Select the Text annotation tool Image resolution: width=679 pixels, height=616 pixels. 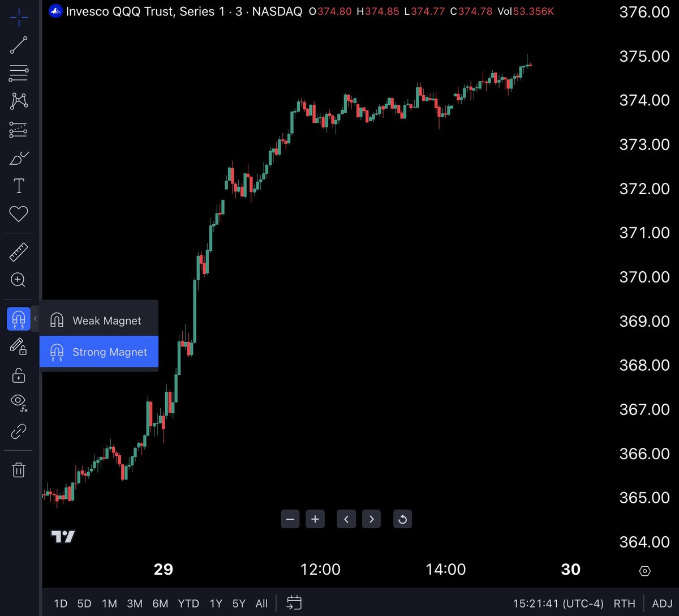coord(19,185)
